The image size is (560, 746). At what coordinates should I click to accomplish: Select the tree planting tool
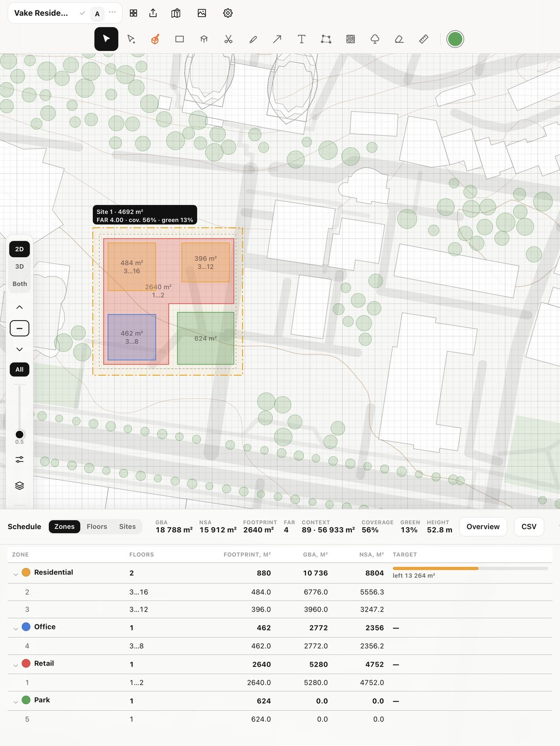[375, 39]
